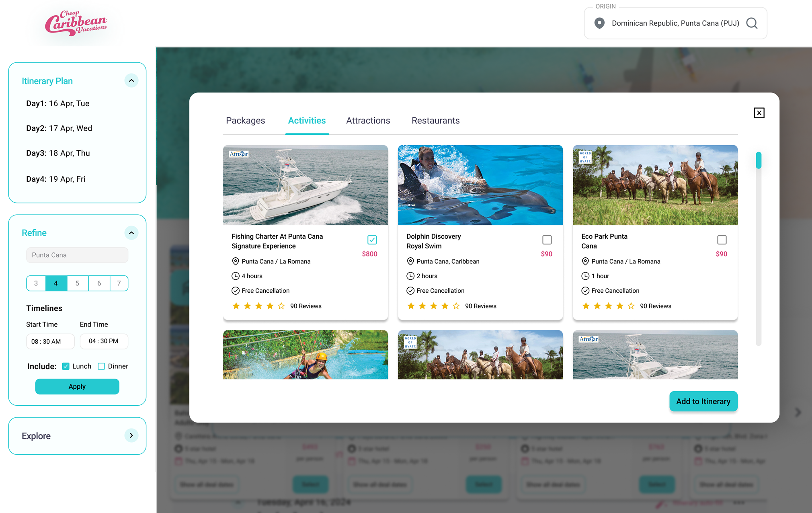Viewport: 812px width, 513px height.
Task: Click the Punta Cana destination input field
Action: pyautogui.click(x=77, y=255)
